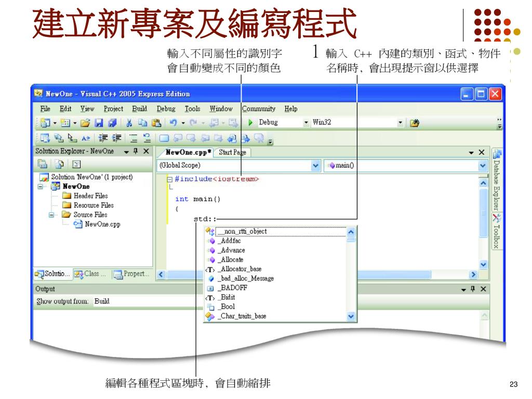
Task: Open the Edit menu
Action: [x=65, y=109]
